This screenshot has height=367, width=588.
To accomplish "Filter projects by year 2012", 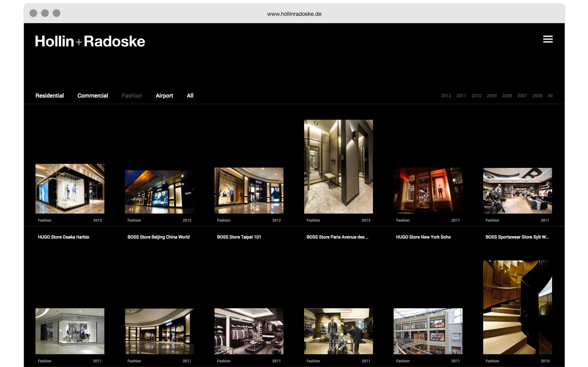I will point(446,96).
